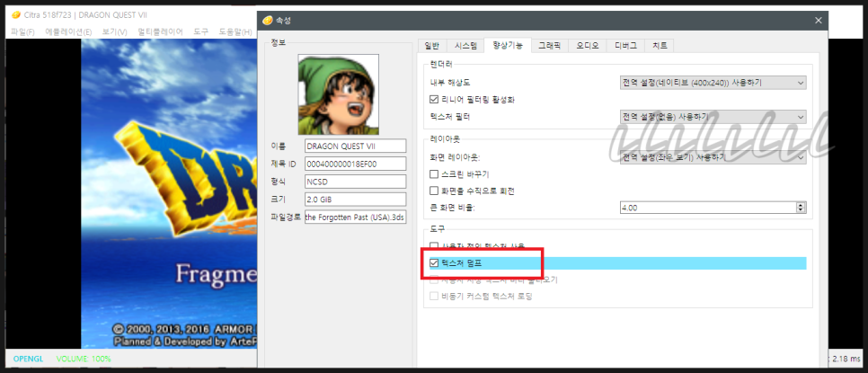The height and width of the screenshot is (373, 868).
Task: Click the 파일경로 field
Action: 356,218
